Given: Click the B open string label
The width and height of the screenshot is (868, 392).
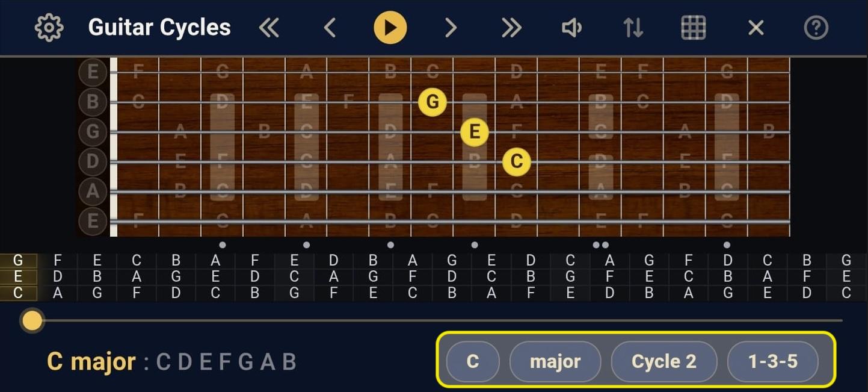Looking at the screenshot, I should click(93, 102).
